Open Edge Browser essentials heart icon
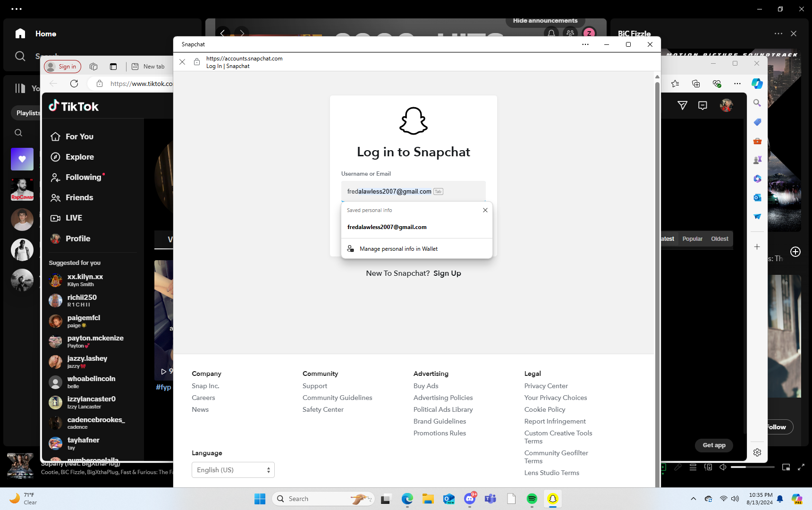This screenshot has height=510, width=812. tap(717, 84)
